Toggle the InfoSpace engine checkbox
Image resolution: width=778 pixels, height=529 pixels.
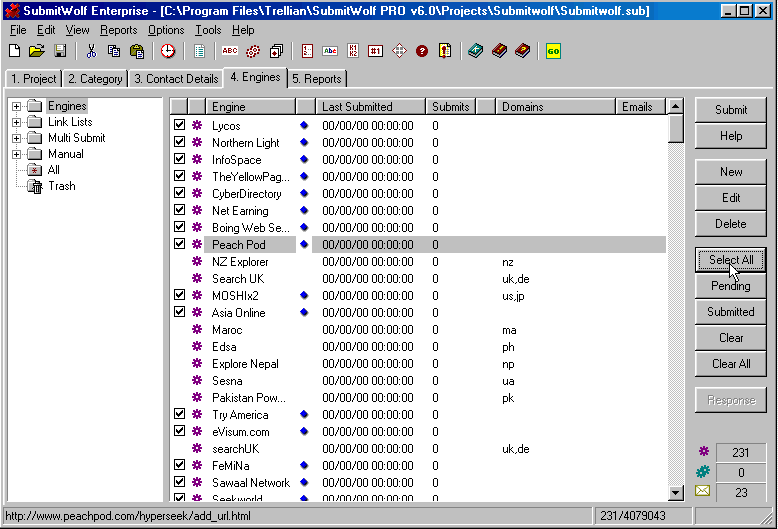[180, 159]
